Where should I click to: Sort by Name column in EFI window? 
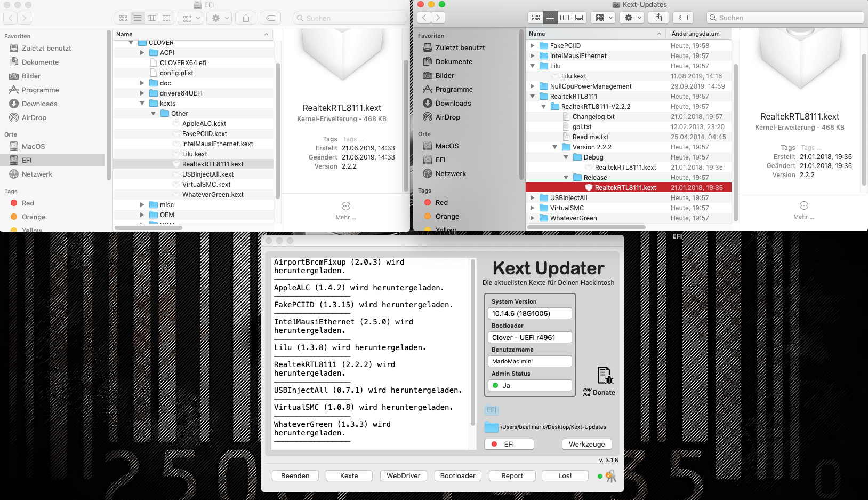click(x=193, y=34)
